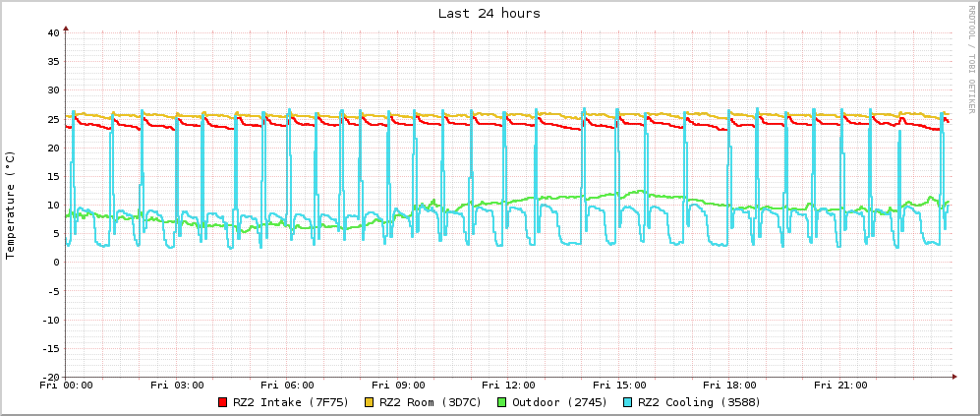Click the 40 value on temperature axis

[x=53, y=33]
